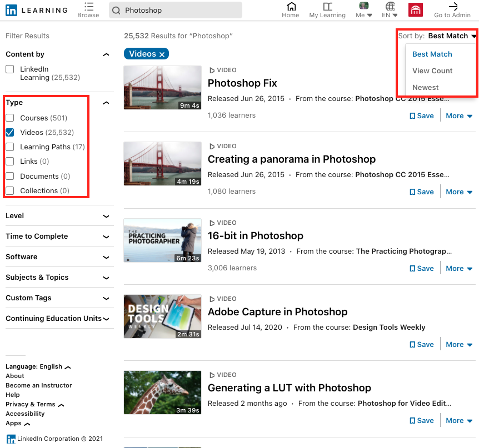Collapse the Content by section
This screenshot has height=448, width=479.
click(x=106, y=54)
